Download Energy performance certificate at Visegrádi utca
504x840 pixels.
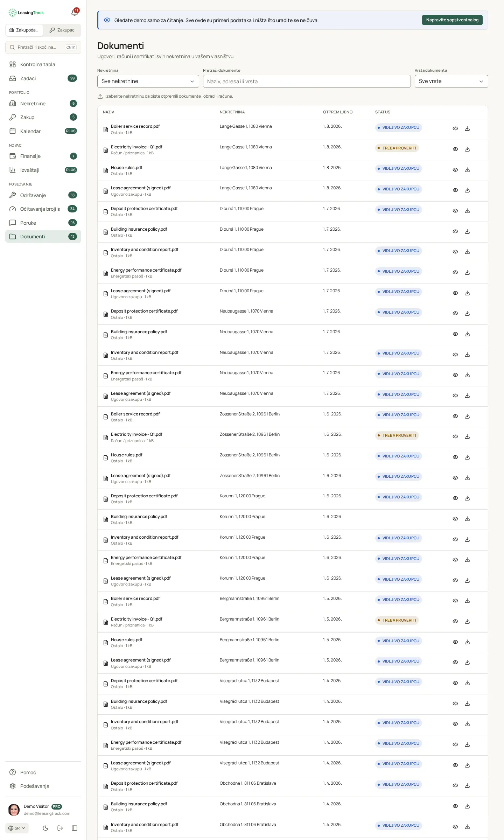(467, 744)
